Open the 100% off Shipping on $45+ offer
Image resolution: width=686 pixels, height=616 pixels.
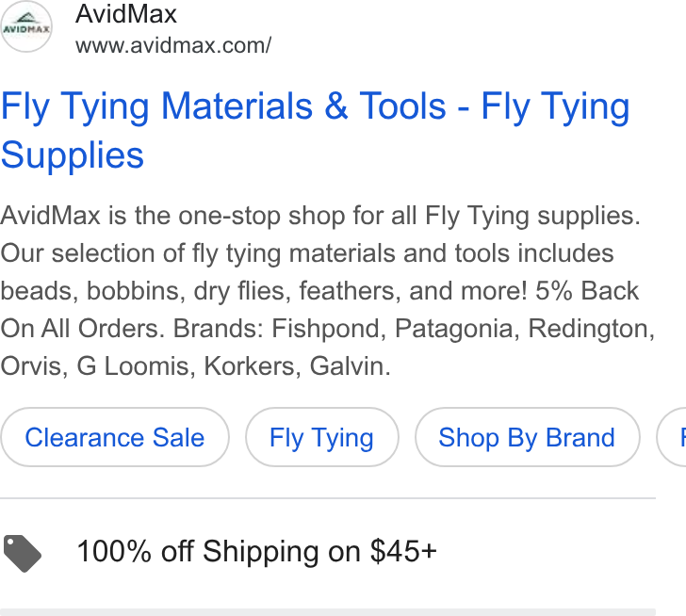[256, 551]
